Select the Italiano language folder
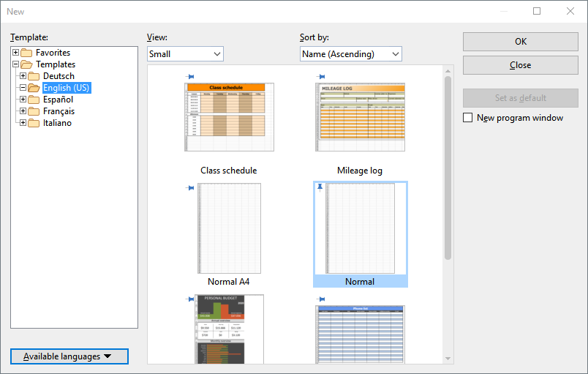 click(x=57, y=123)
